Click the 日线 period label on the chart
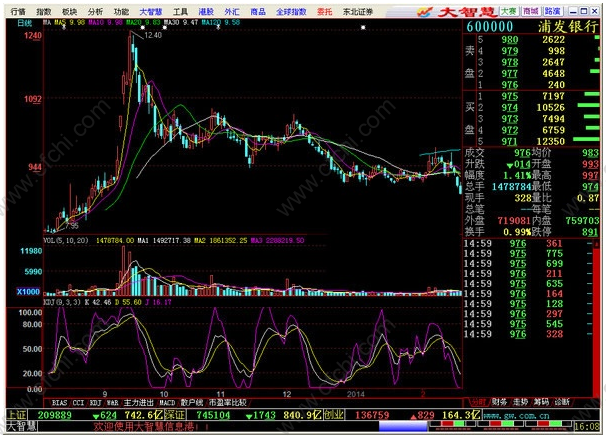 click(x=24, y=23)
